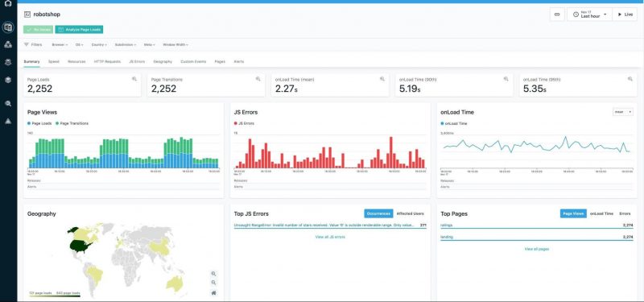Click the website icon beside robotshop title

coord(27,14)
